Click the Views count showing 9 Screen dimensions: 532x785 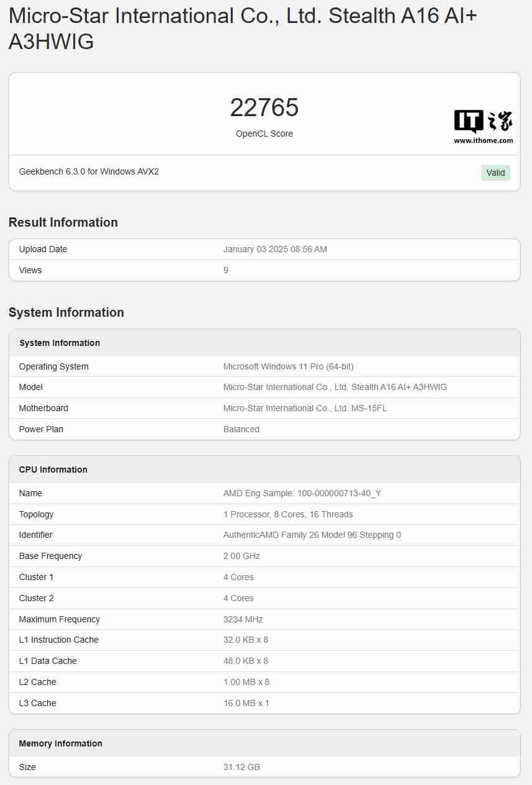click(225, 270)
